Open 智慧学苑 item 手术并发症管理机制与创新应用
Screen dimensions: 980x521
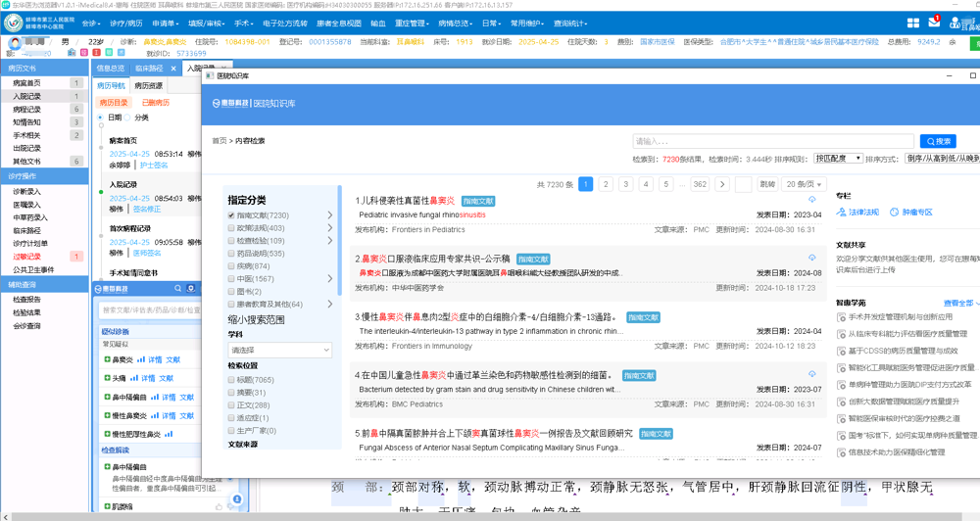coord(900,316)
